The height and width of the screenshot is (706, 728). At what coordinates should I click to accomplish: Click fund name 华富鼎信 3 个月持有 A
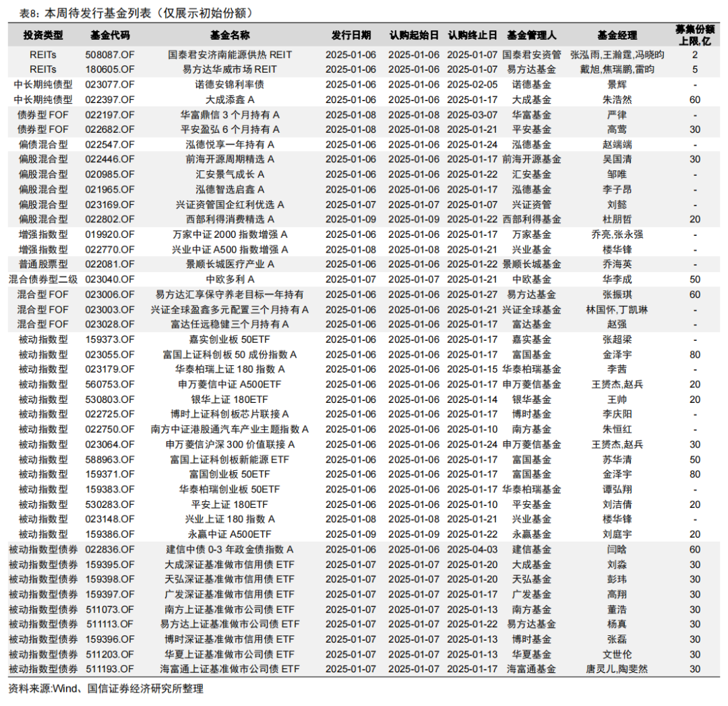230,115
